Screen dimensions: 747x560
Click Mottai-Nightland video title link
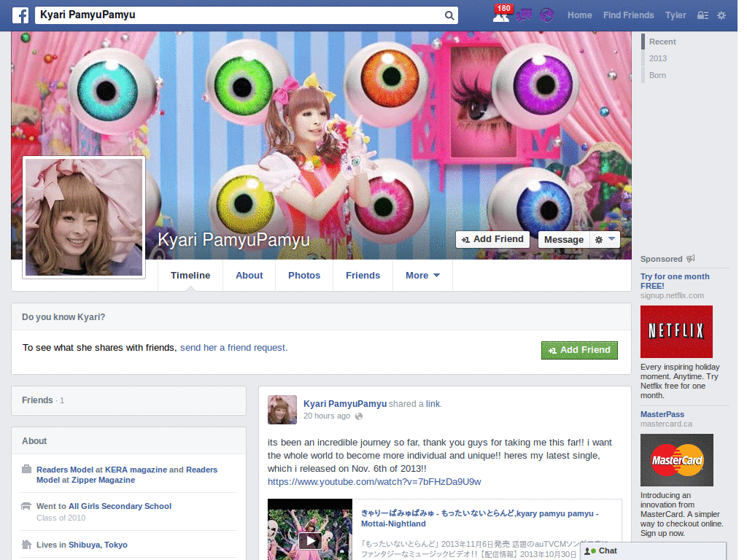480,518
